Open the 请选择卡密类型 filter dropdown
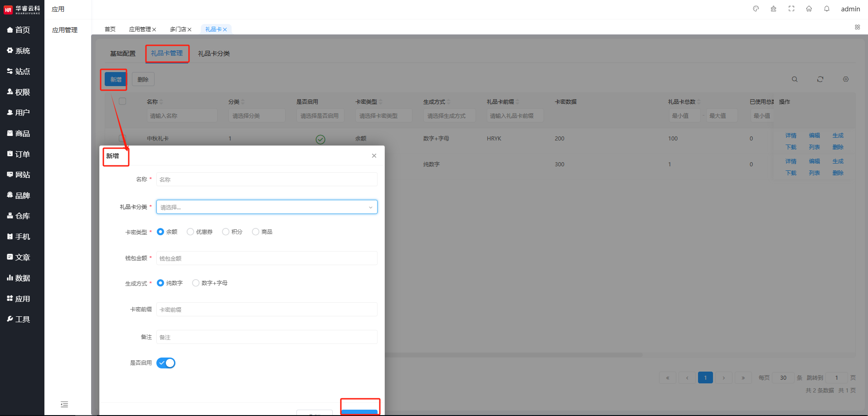The image size is (868, 416). point(383,116)
